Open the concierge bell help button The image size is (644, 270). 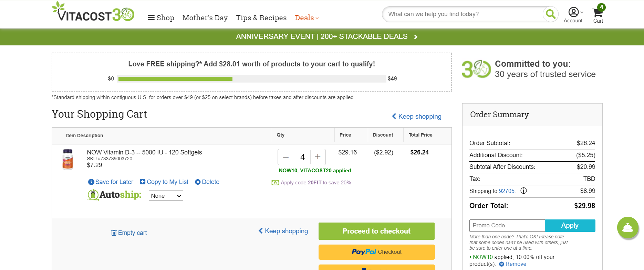tap(628, 227)
